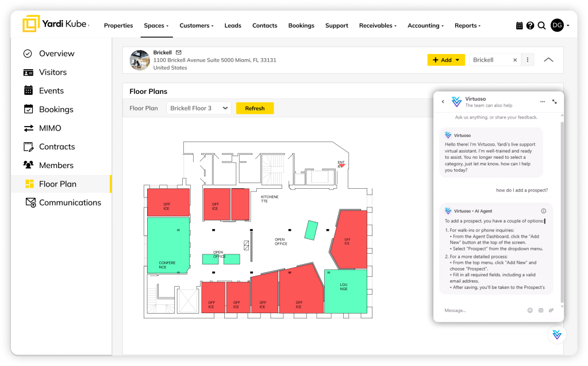Image resolution: width=588 pixels, height=366 pixels.
Task: Click the green Lounge room on the floor plan
Action: [x=345, y=291]
